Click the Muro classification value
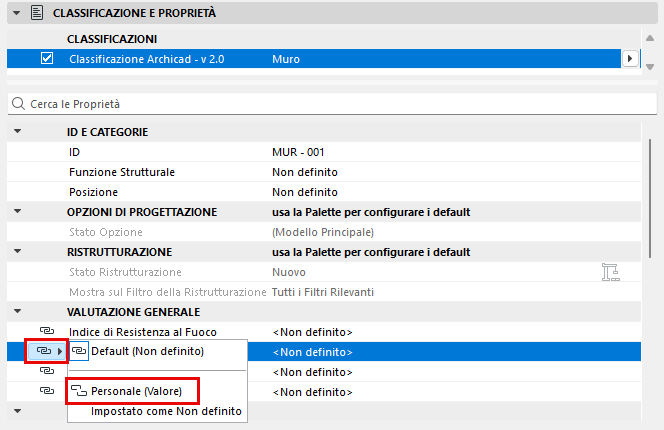 tap(286, 59)
